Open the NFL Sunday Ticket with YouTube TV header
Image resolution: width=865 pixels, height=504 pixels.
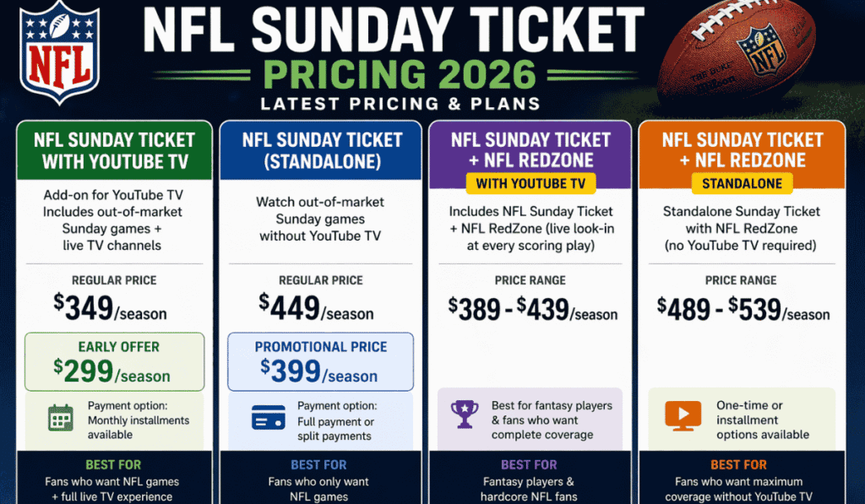115,150
